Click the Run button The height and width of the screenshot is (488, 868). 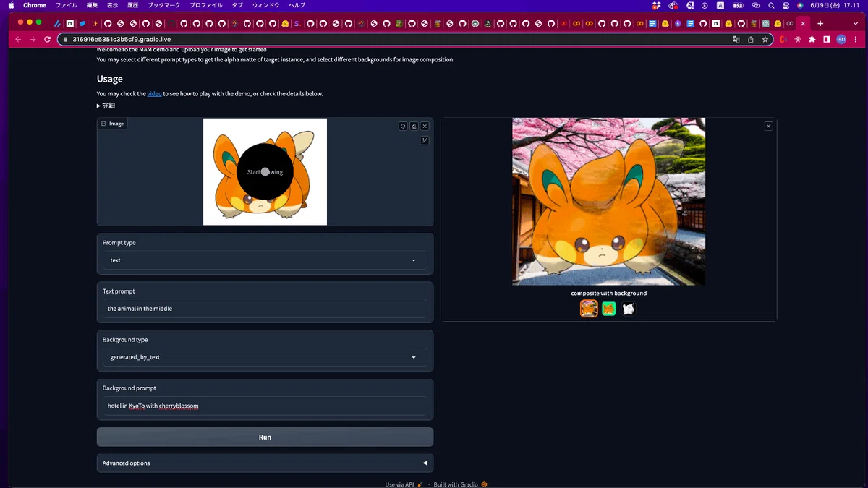pos(265,437)
